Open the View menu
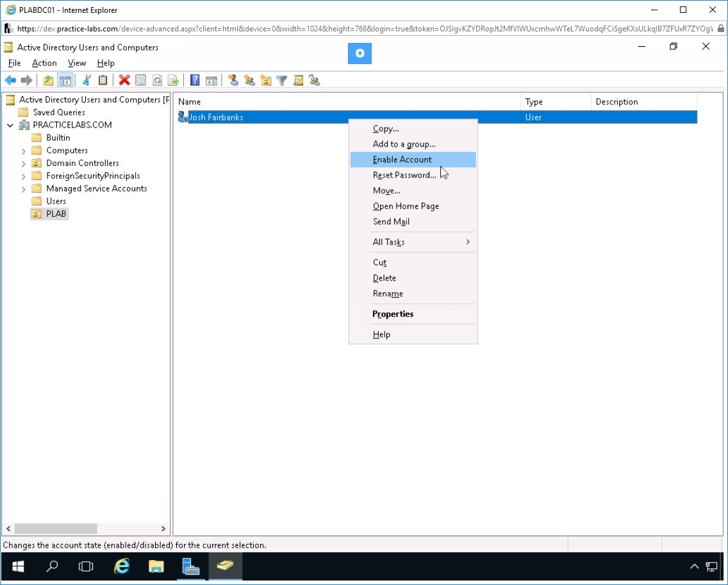 click(x=77, y=63)
